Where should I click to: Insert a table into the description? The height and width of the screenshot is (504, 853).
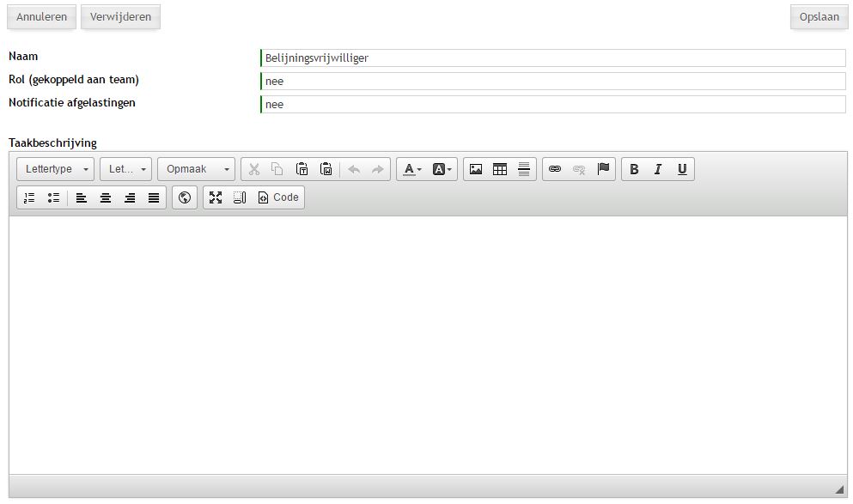pyautogui.click(x=500, y=169)
